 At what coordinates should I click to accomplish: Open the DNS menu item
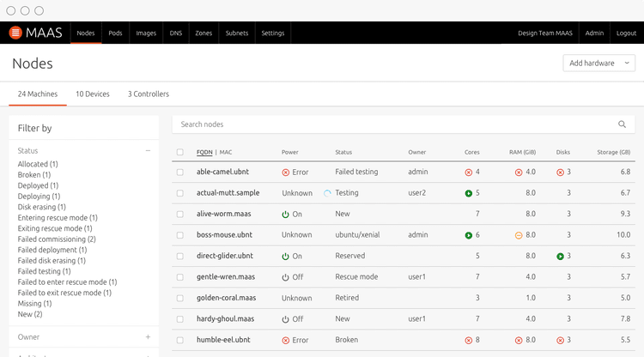pyautogui.click(x=176, y=33)
